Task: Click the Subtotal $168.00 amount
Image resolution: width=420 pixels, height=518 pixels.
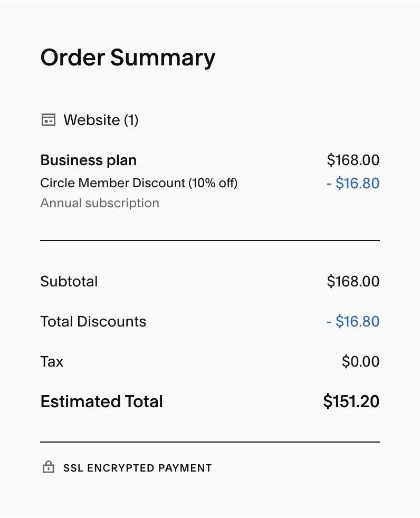Action: pyautogui.click(x=353, y=281)
